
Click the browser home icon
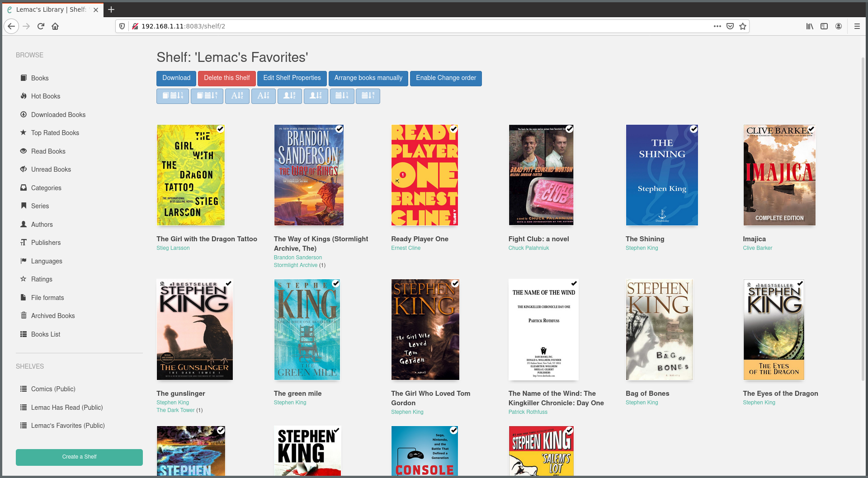[55, 26]
